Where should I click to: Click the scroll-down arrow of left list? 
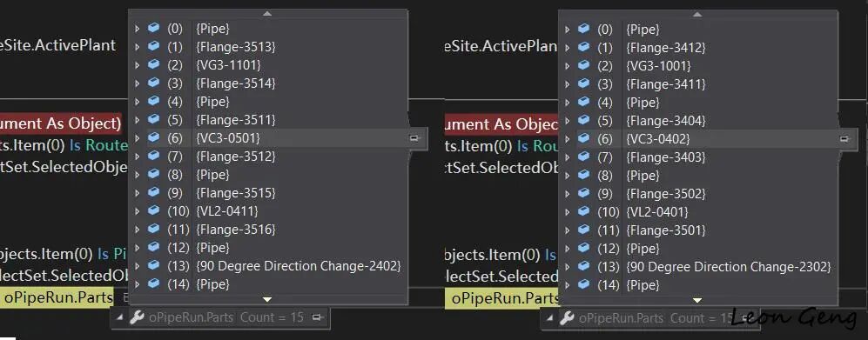click(267, 299)
